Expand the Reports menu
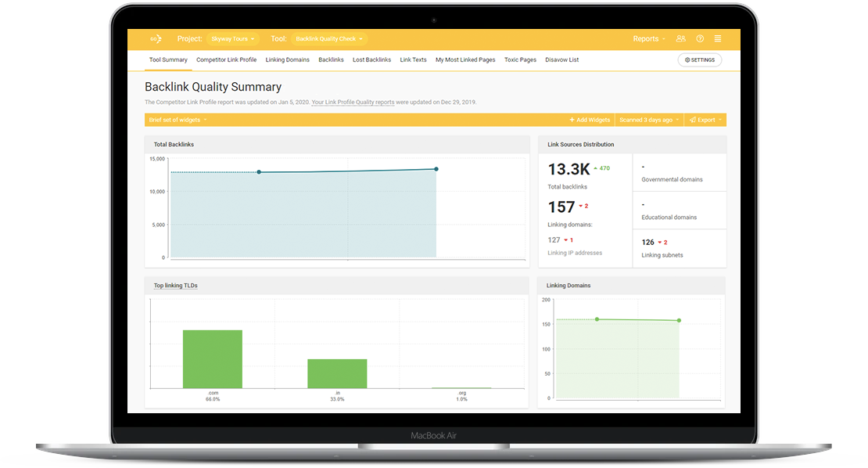Viewport: 868px width, 468px height. tap(649, 39)
